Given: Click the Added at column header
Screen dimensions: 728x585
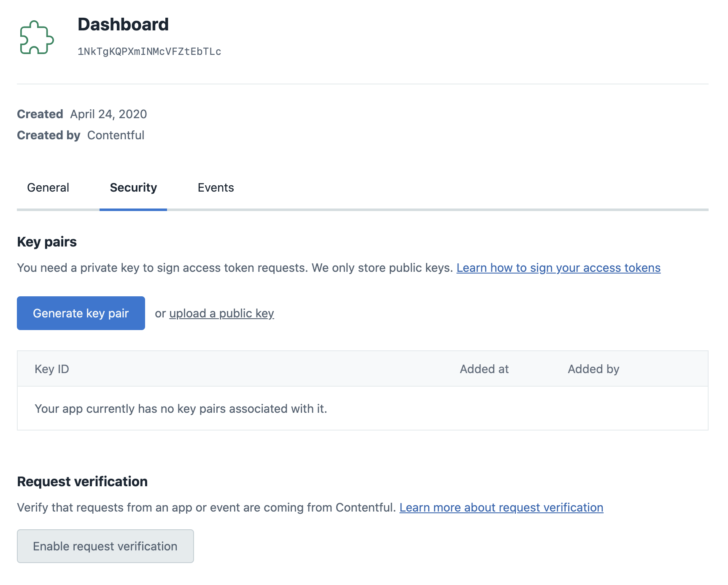Looking at the screenshot, I should (x=484, y=368).
